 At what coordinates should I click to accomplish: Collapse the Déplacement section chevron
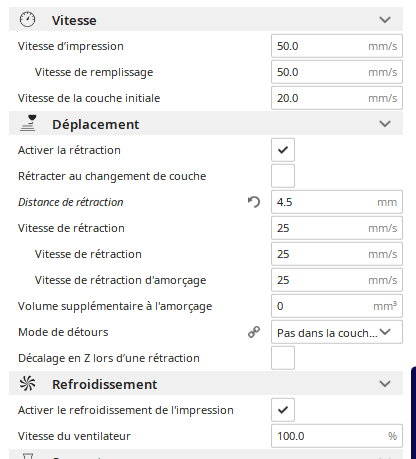click(385, 124)
